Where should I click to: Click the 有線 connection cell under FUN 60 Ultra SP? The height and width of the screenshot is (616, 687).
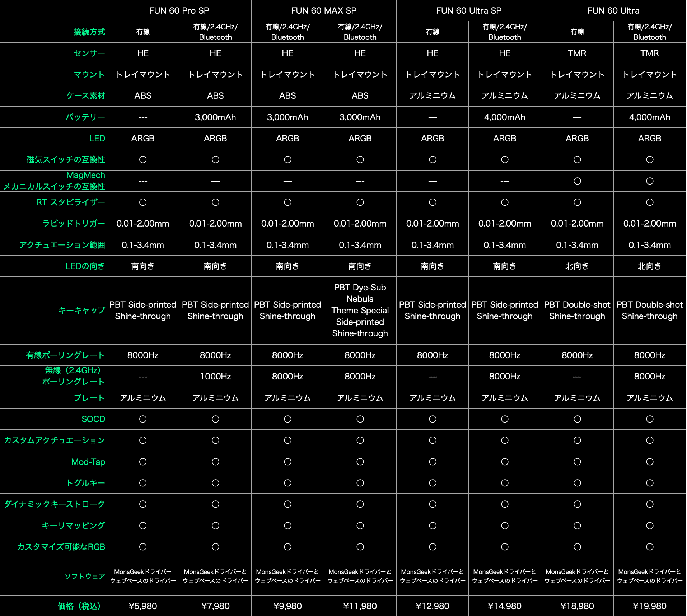pos(433,32)
